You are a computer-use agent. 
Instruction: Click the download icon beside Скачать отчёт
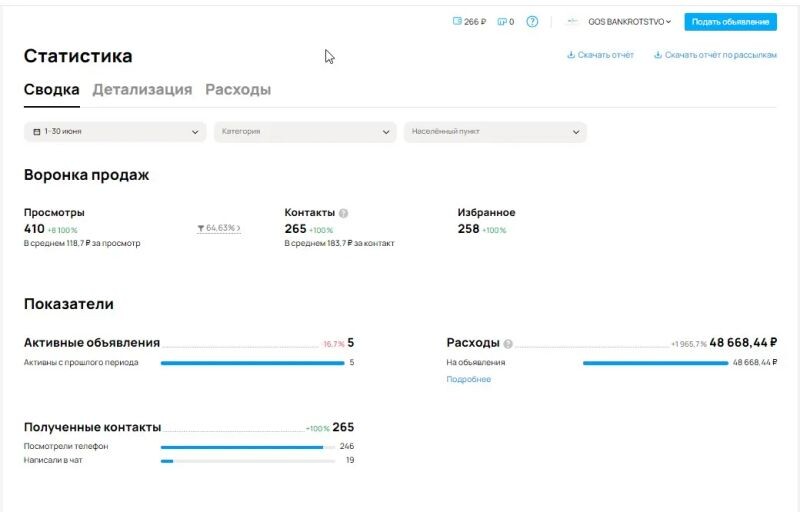571,55
